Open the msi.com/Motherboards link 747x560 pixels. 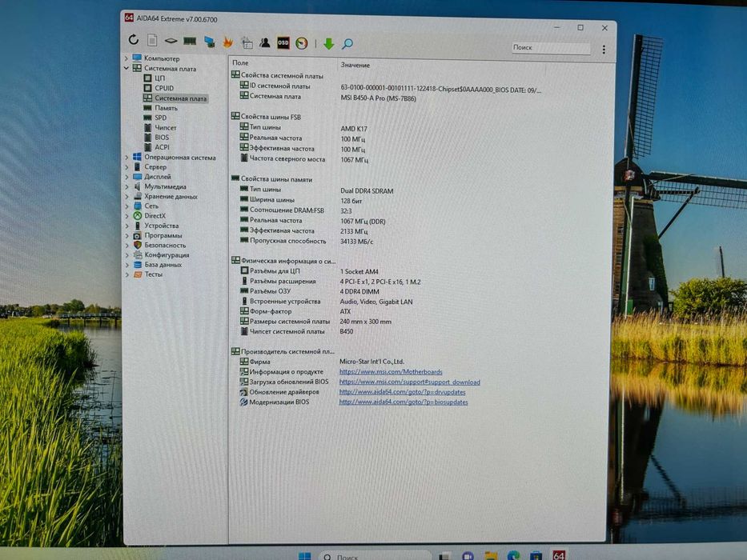tap(391, 372)
